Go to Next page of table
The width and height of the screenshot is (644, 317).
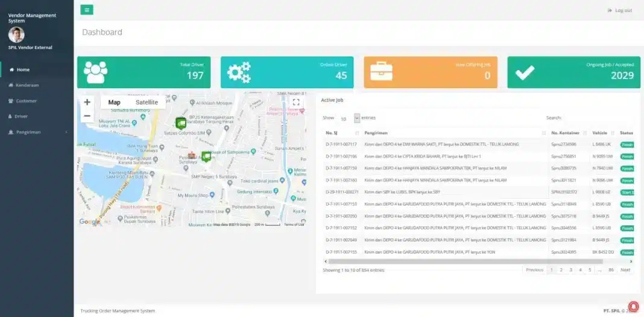tap(625, 270)
